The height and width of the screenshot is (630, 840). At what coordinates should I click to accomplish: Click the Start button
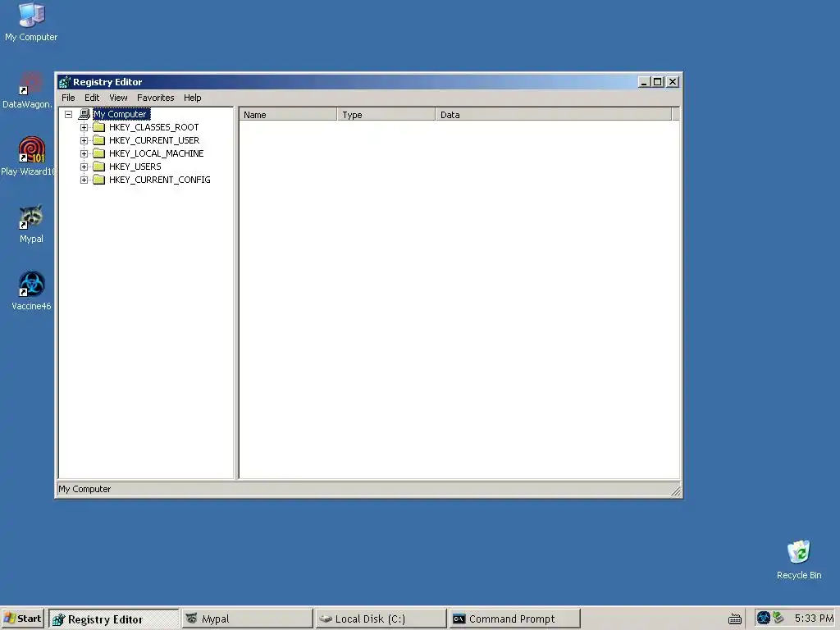point(22,619)
